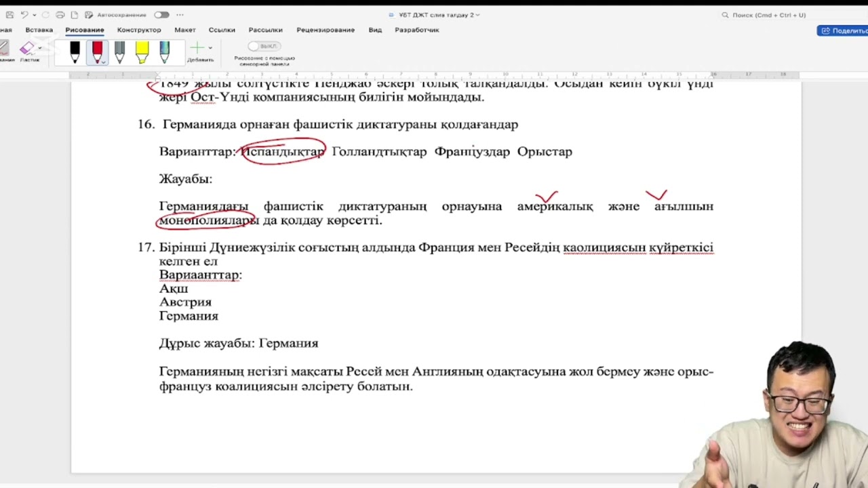Click the underlined word күйреткісі

coord(681,248)
